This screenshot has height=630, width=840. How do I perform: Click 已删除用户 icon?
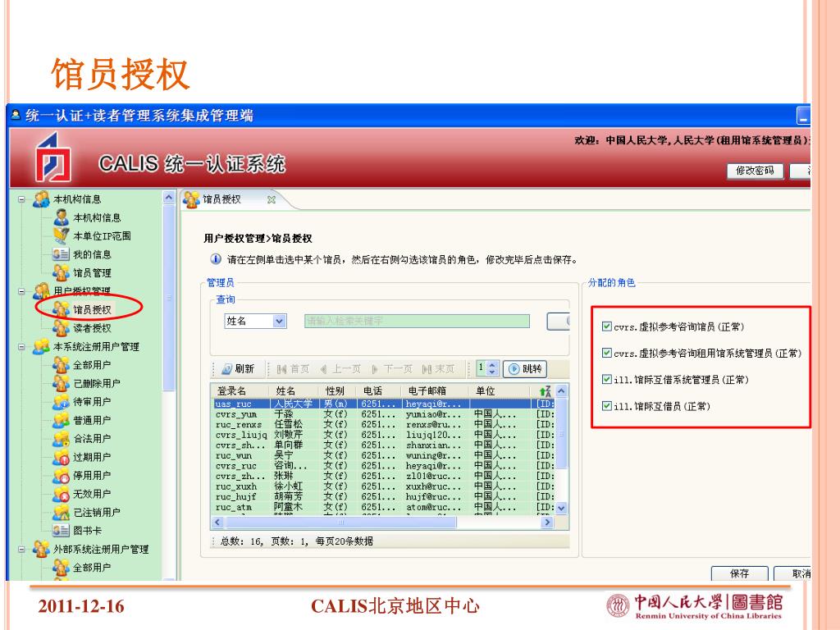click(x=61, y=383)
